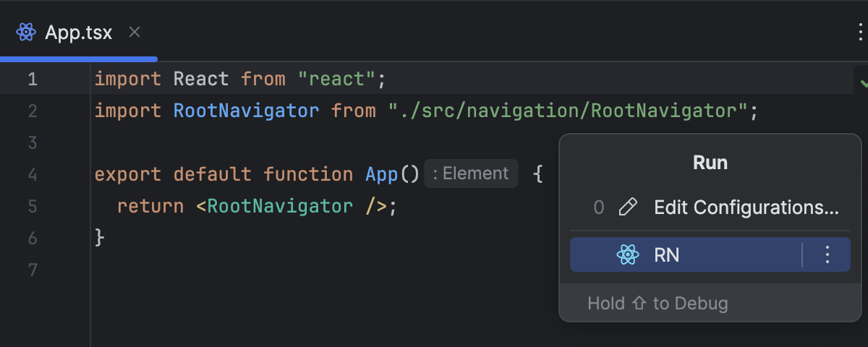Screen dimensions: 868x347
Task: Click line number 1 in the gutter
Action: tap(32, 80)
